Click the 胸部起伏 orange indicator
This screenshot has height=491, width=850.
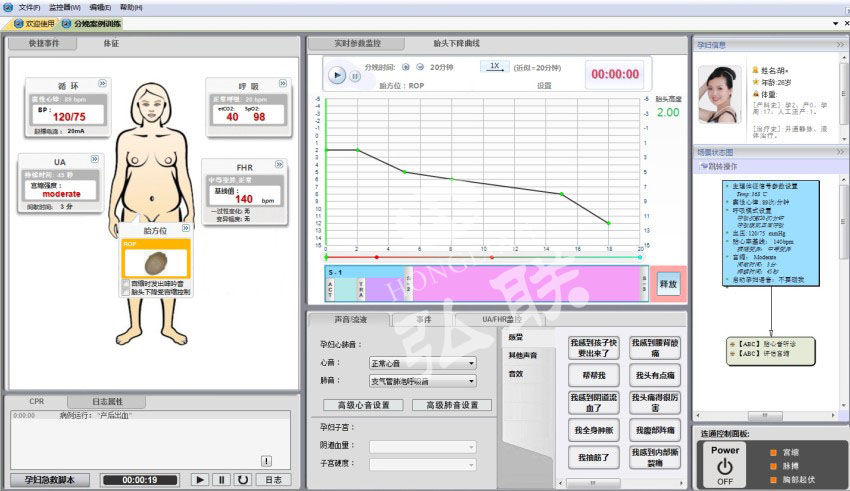(774, 480)
